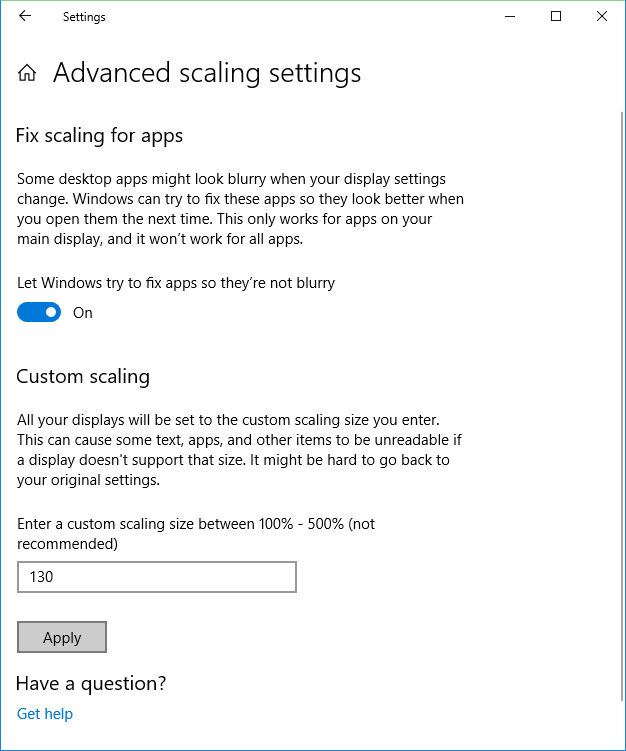Minimize the Settings window
Viewport: 626px width, 751px height.
pos(510,16)
